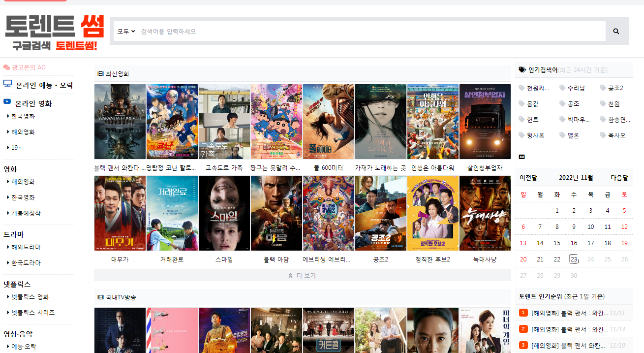644x353 pixels.
Task: Click the tag icon beside 공조2 keyword
Action: (603, 88)
